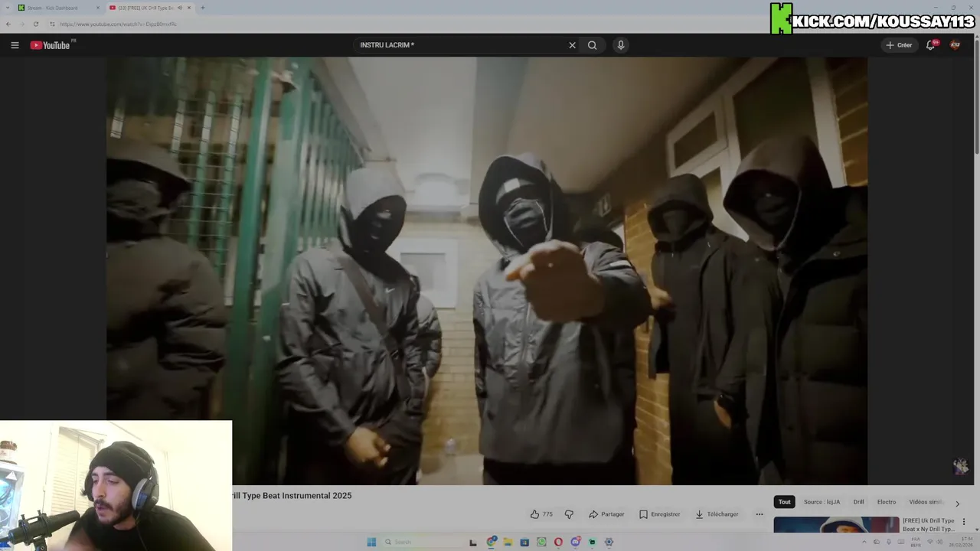Click the video player to pause
980x551 pixels.
487,271
